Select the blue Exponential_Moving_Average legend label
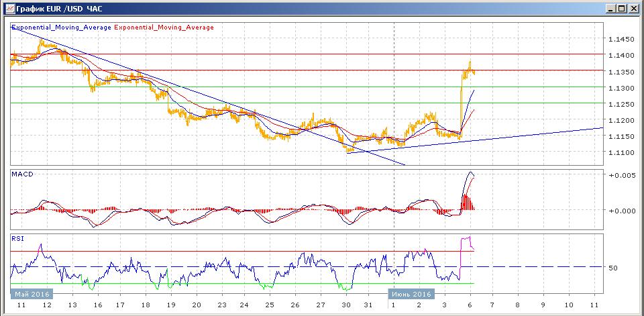 coord(62,28)
